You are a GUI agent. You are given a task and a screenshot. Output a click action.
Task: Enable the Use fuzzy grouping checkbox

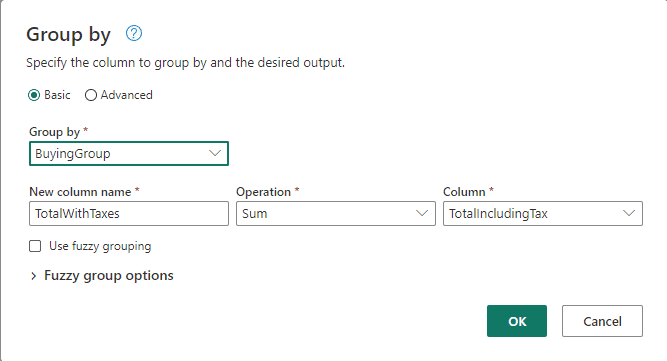[35, 246]
